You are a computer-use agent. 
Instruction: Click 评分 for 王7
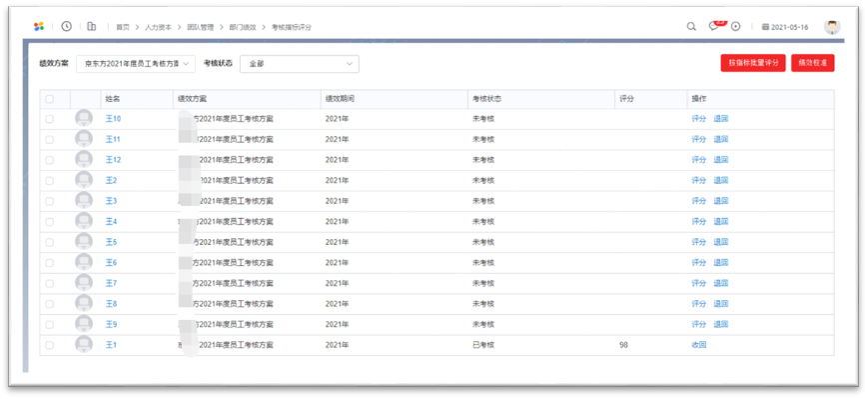[699, 283]
